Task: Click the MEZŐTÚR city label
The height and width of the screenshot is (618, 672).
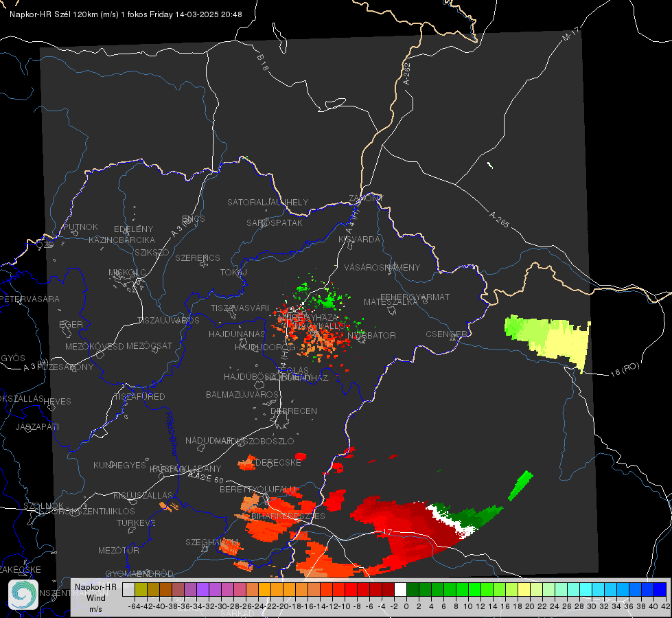Action: click(x=119, y=550)
